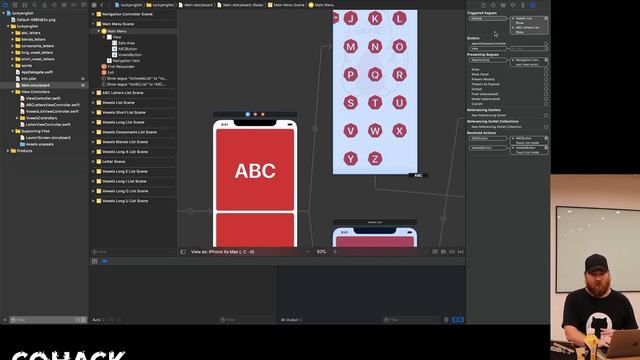Click the back arrow in the jump bar
Image resolution: width=640 pixels, height=360 pixels.
point(102,5)
